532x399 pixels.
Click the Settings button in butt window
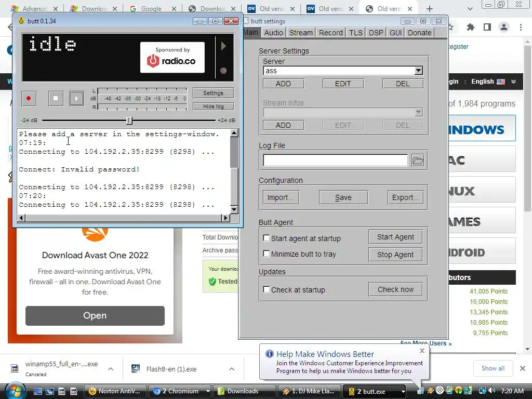[214, 93]
